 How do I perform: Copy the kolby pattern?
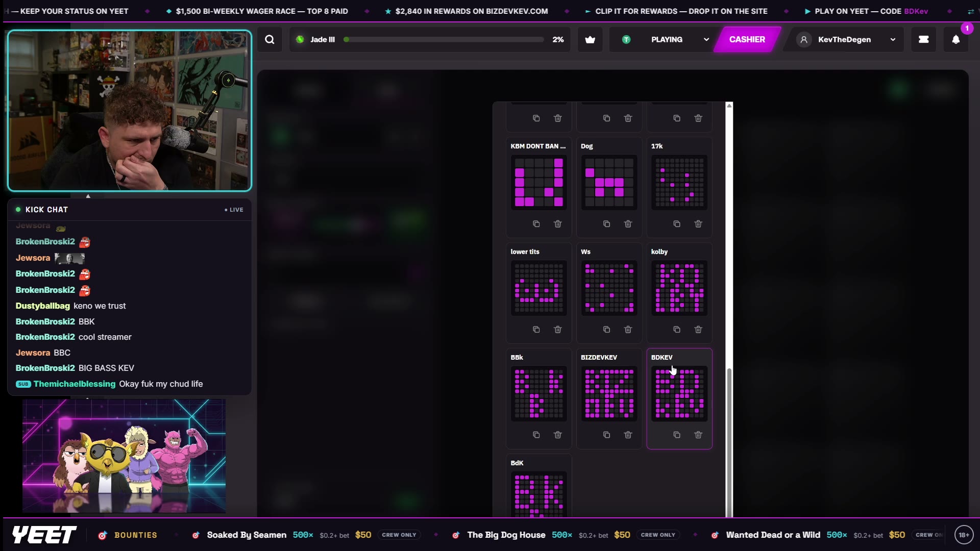(677, 330)
